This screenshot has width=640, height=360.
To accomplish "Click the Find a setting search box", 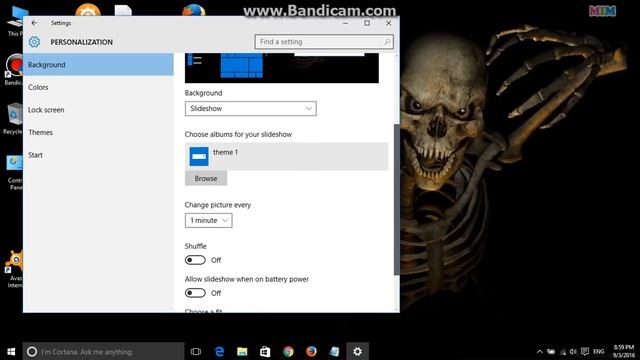I will [x=324, y=42].
